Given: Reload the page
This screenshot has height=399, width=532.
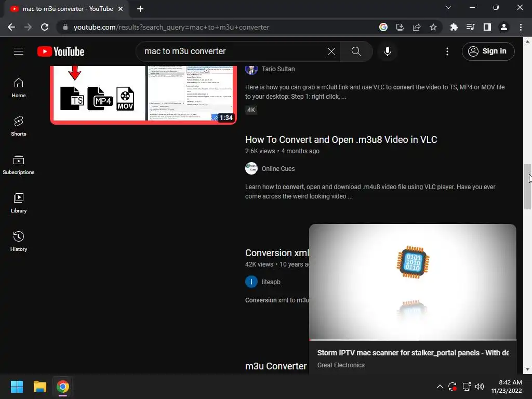Looking at the screenshot, I should 45,27.
